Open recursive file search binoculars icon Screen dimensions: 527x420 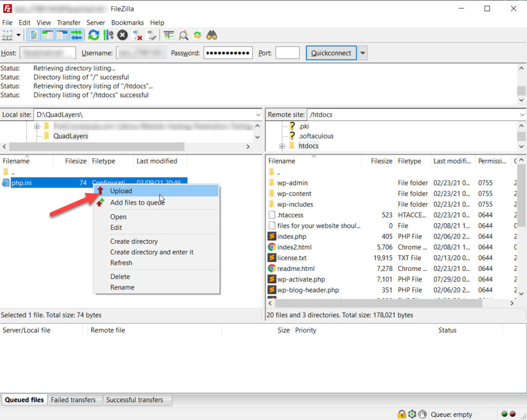212,35
